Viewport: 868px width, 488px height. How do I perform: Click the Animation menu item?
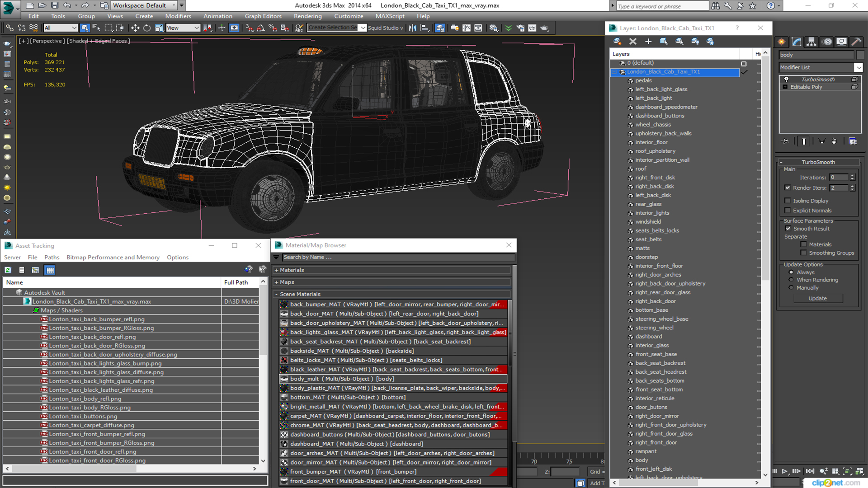(x=217, y=16)
